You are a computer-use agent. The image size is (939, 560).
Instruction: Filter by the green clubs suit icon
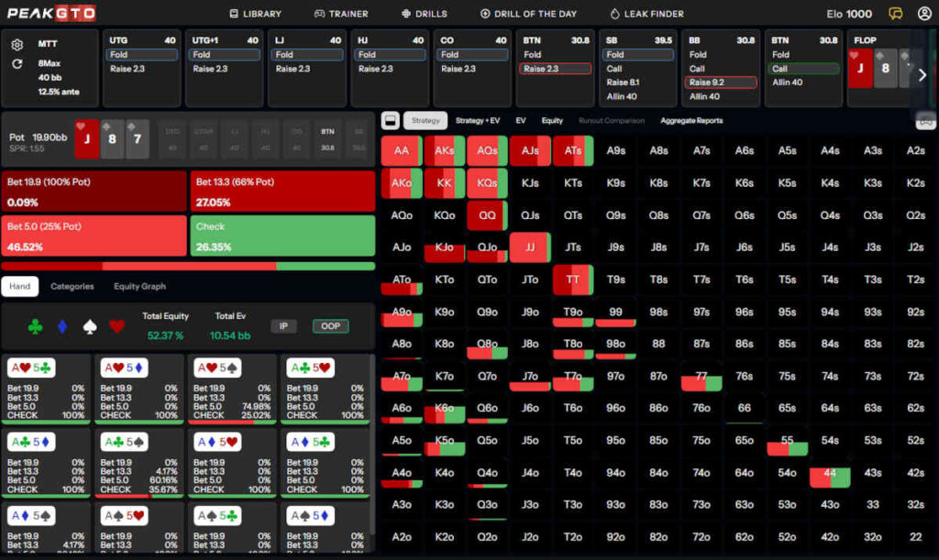click(x=35, y=325)
